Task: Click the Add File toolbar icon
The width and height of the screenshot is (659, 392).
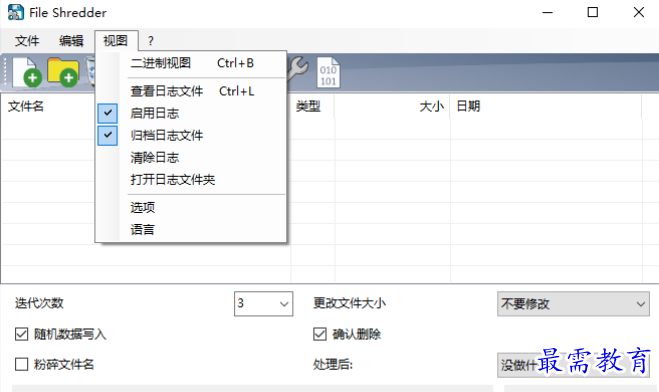Action: click(x=27, y=72)
